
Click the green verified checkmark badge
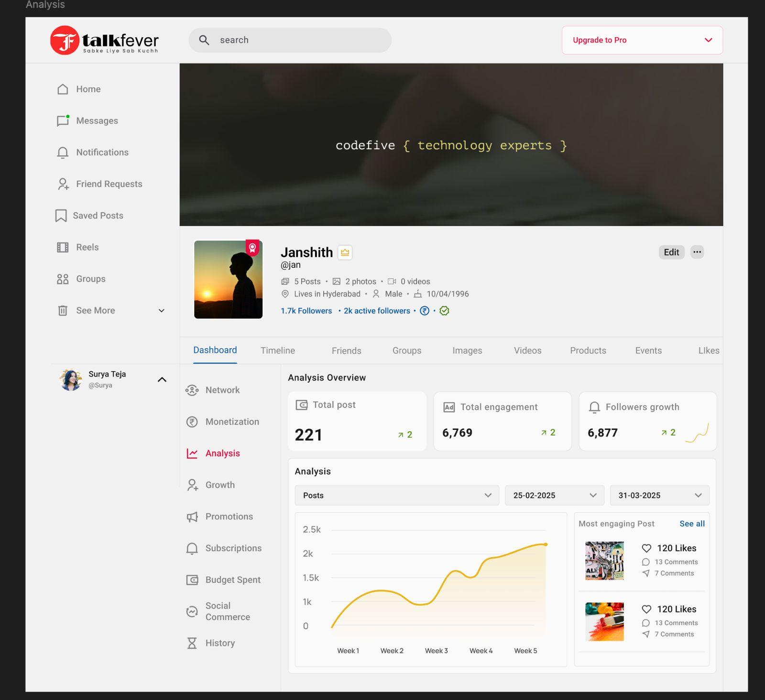click(444, 311)
